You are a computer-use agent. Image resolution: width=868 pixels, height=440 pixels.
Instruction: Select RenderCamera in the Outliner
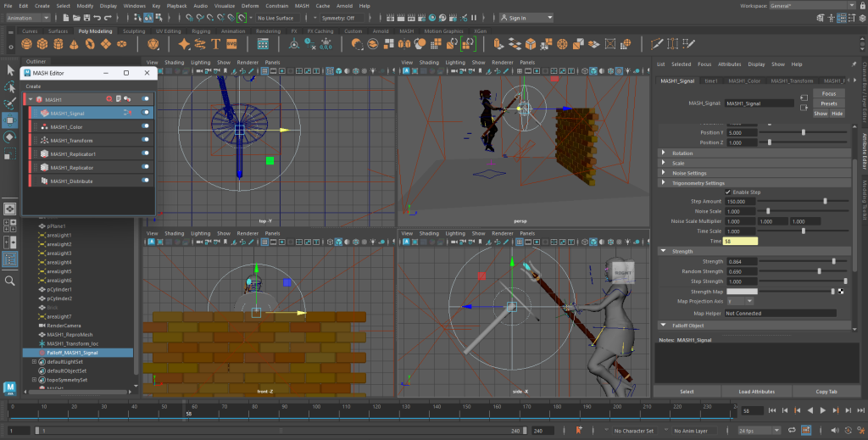tap(65, 326)
